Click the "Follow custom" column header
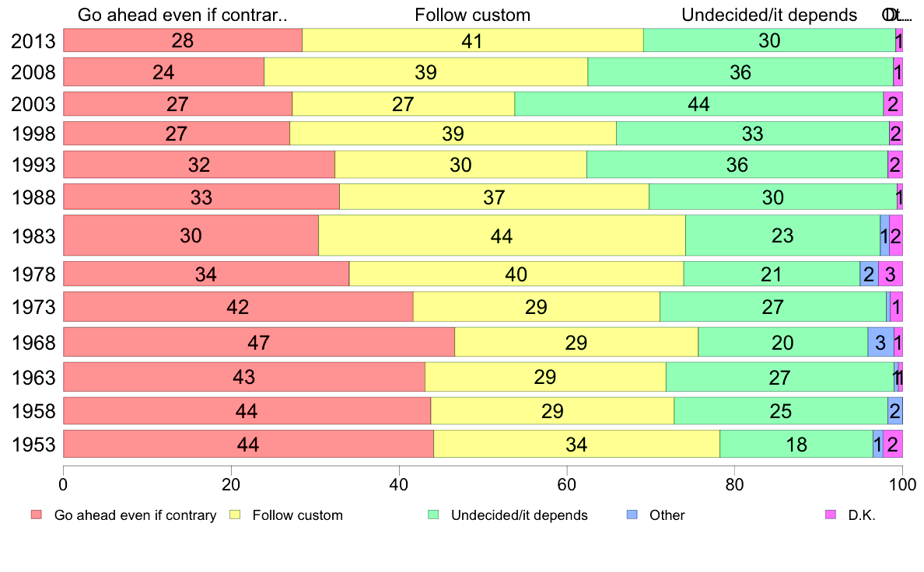 pos(472,15)
